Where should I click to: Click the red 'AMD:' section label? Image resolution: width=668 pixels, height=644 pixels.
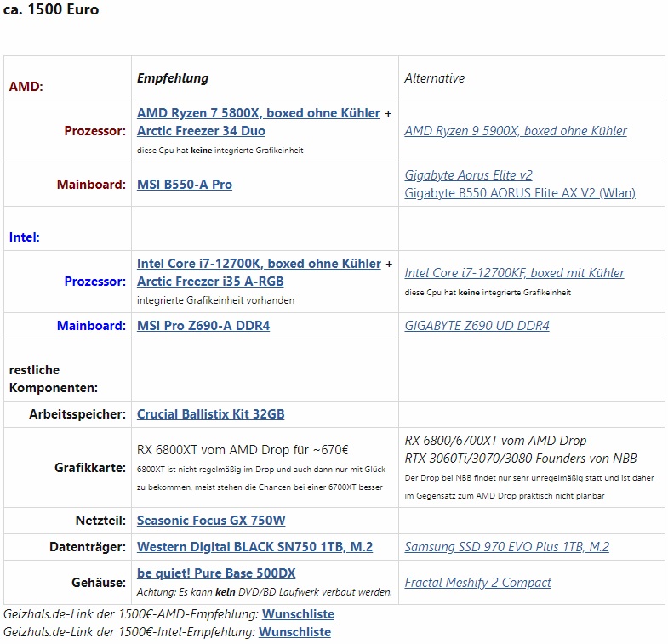coord(26,87)
